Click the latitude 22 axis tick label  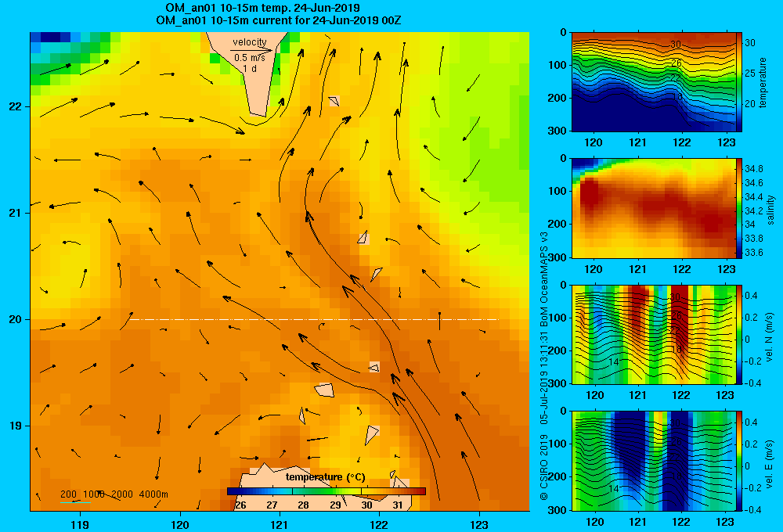16,106
